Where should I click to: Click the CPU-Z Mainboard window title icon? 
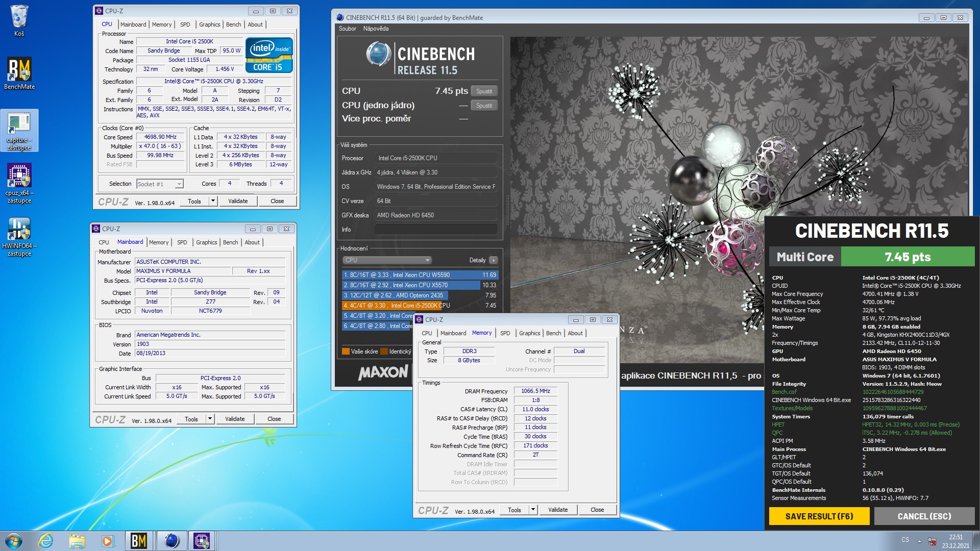click(x=96, y=229)
